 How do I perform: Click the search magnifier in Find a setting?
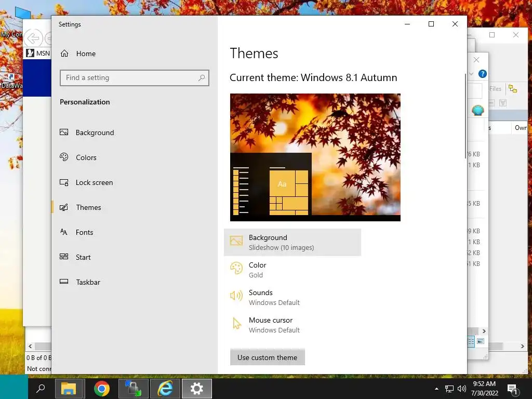pyautogui.click(x=202, y=78)
